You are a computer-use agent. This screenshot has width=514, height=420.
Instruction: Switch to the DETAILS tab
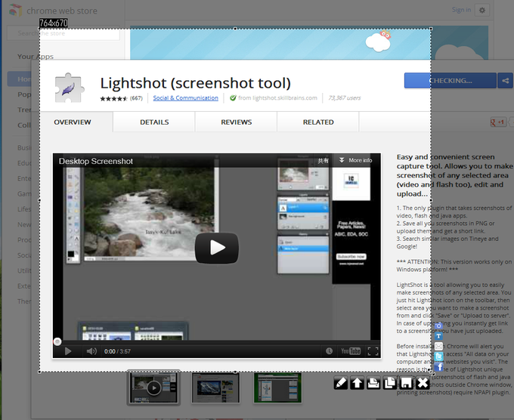[x=154, y=122]
